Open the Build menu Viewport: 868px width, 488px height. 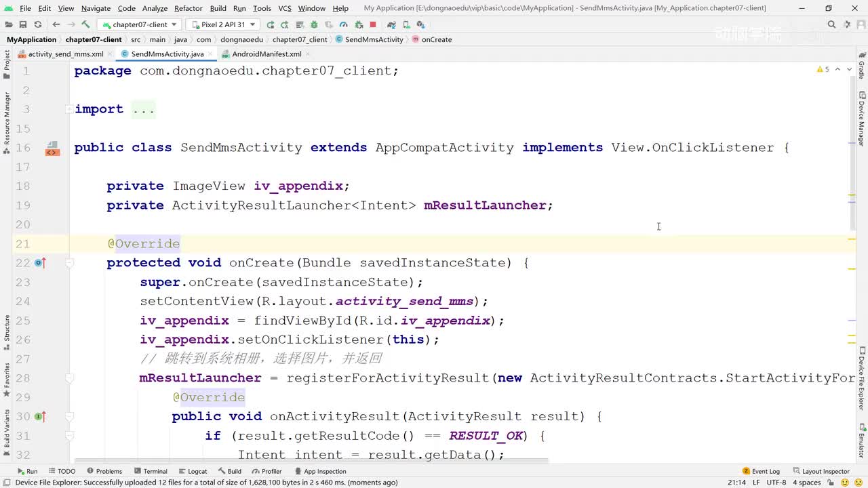(x=218, y=8)
